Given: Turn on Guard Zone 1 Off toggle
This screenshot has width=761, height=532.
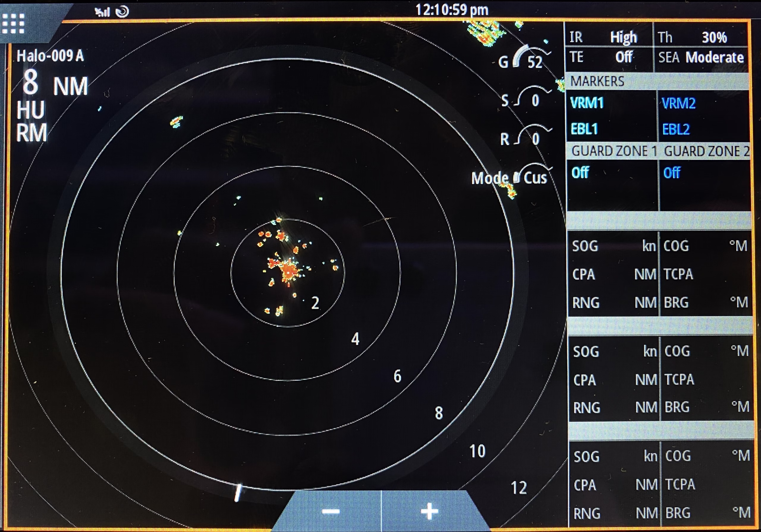Looking at the screenshot, I should tap(580, 172).
